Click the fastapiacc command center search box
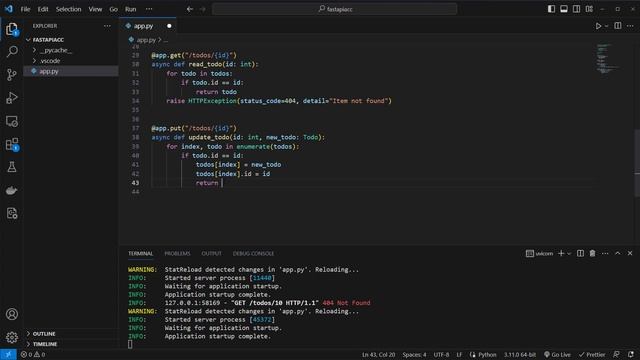This screenshot has height=360, width=640. [334, 9]
